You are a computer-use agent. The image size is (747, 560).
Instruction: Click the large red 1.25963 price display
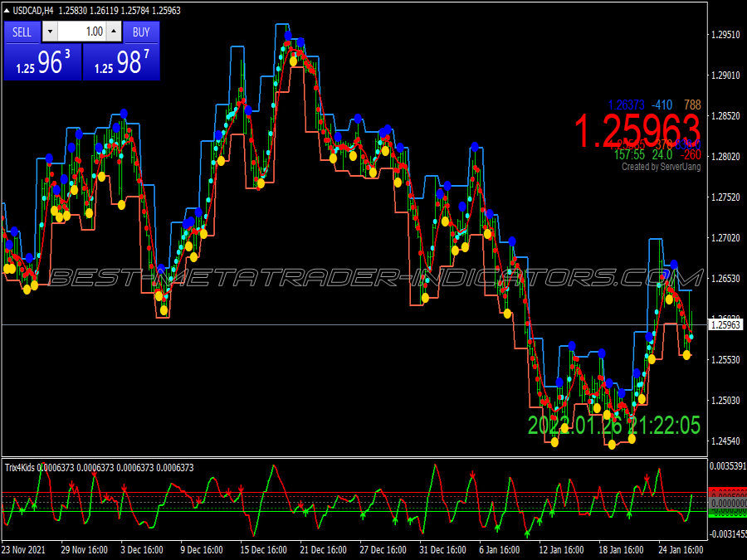tap(637, 131)
